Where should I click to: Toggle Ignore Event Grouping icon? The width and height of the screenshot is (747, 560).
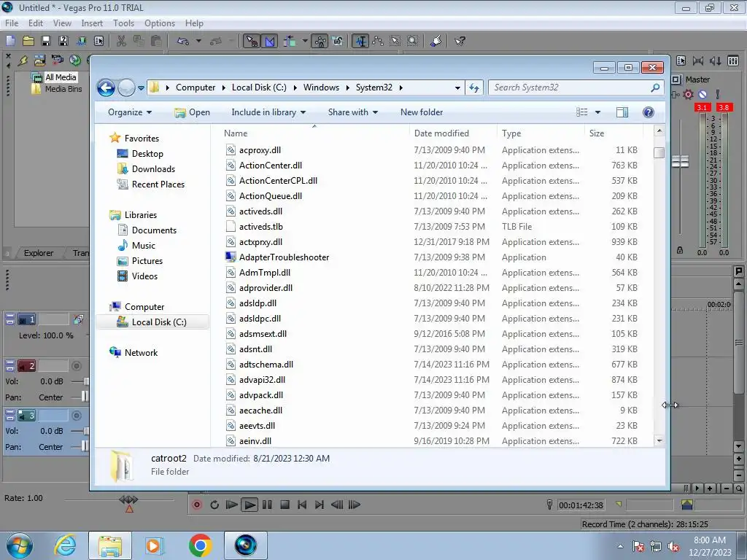click(338, 41)
